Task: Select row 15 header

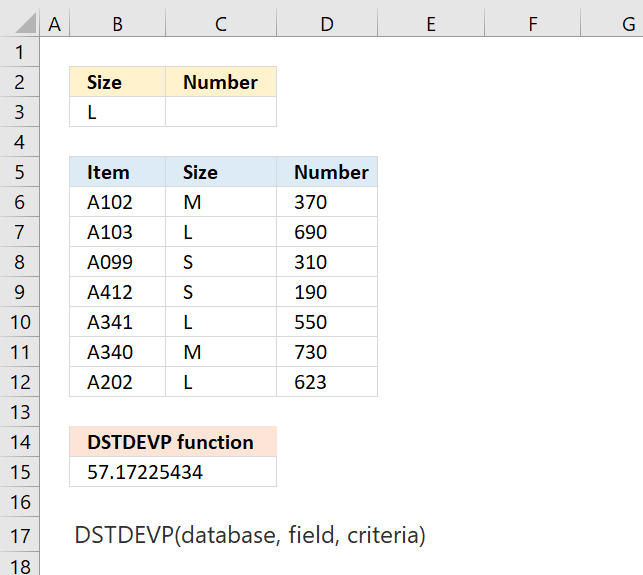Action: 20,472
